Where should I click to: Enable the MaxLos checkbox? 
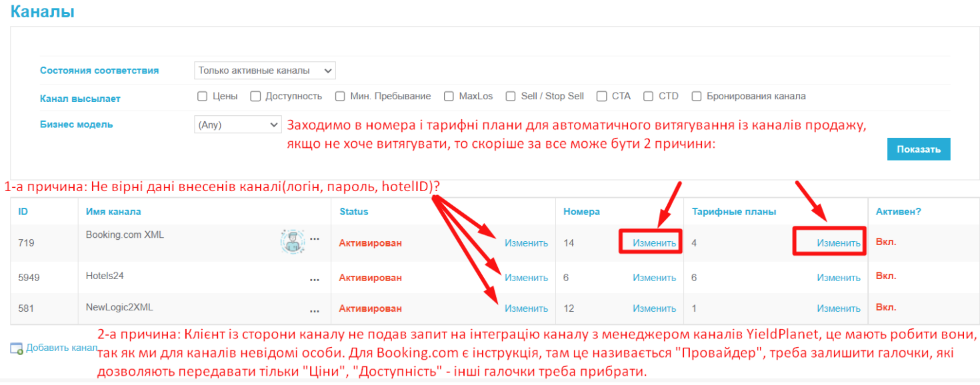[449, 96]
